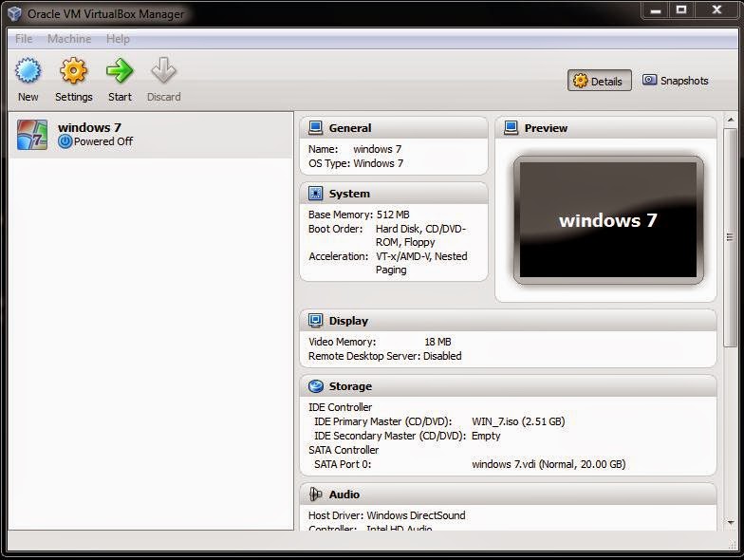Switch to Details view
This screenshot has height=560, width=744.
click(600, 81)
